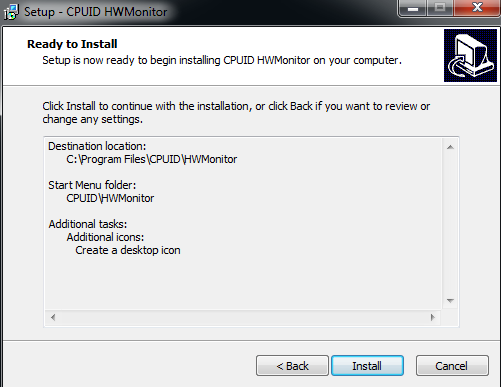Image resolution: width=501 pixels, height=387 pixels.
Task: Select the C:\Program Files\CPUID\HWMonitor path line
Action: (x=152, y=159)
